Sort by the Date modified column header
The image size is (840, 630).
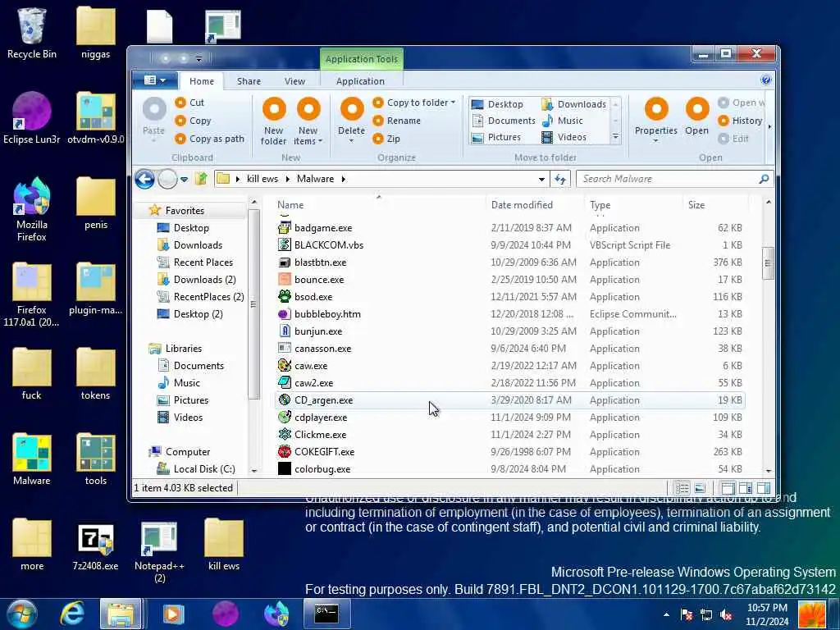pyautogui.click(x=535, y=204)
